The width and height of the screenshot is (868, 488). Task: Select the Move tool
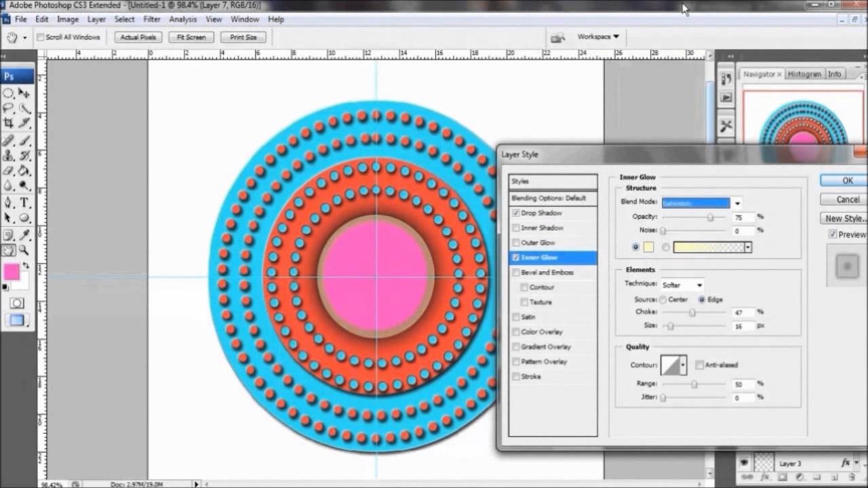[x=24, y=94]
